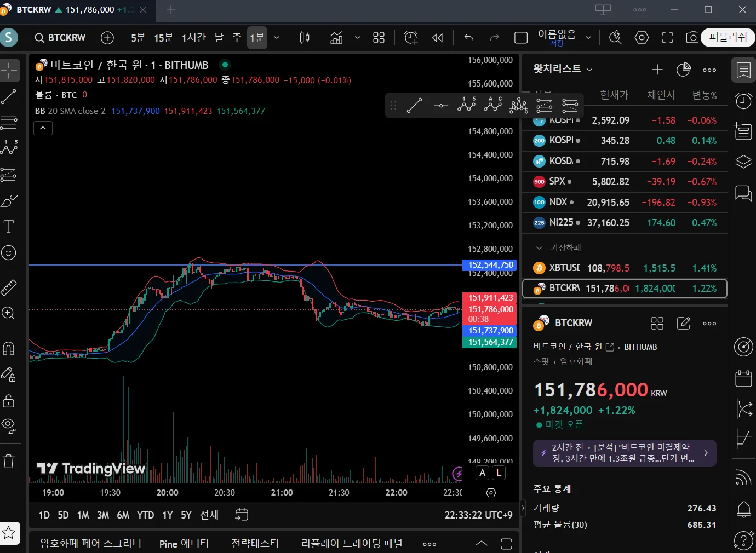Pick the head and shoulders pattern tool
The width and height of the screenshot is (756, 553).
pyautogui.click(x=518, y=105)
